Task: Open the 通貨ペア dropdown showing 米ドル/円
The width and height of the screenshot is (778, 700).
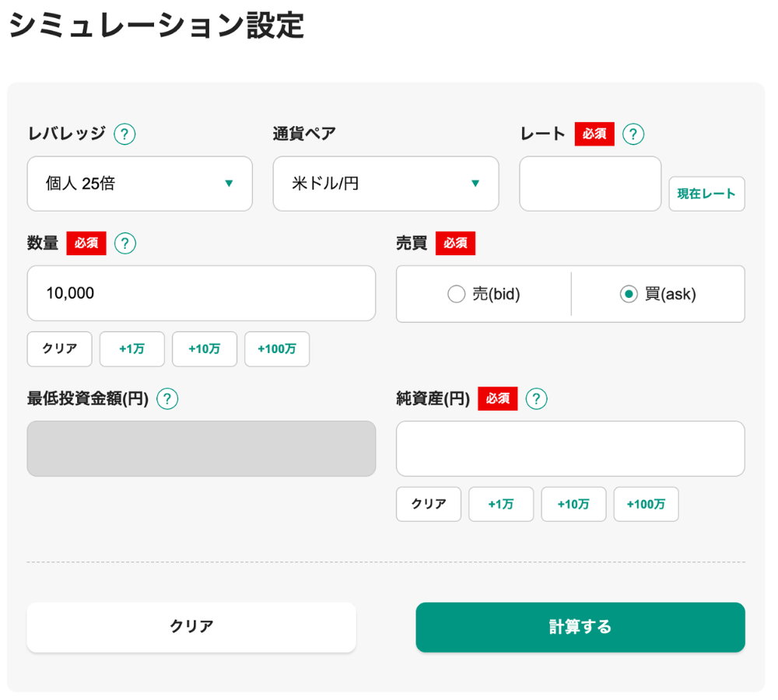Action: 385,184
